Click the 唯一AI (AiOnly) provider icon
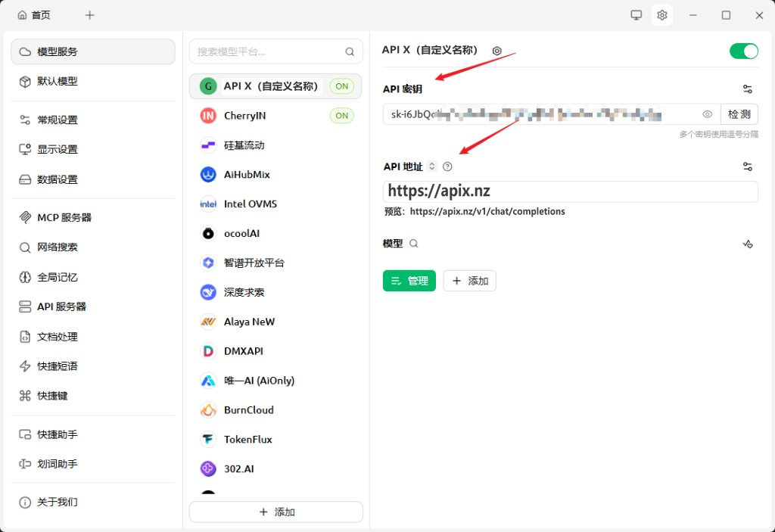Image resolution: width=775 pixels, height=532 pixels. coord(208,381)
